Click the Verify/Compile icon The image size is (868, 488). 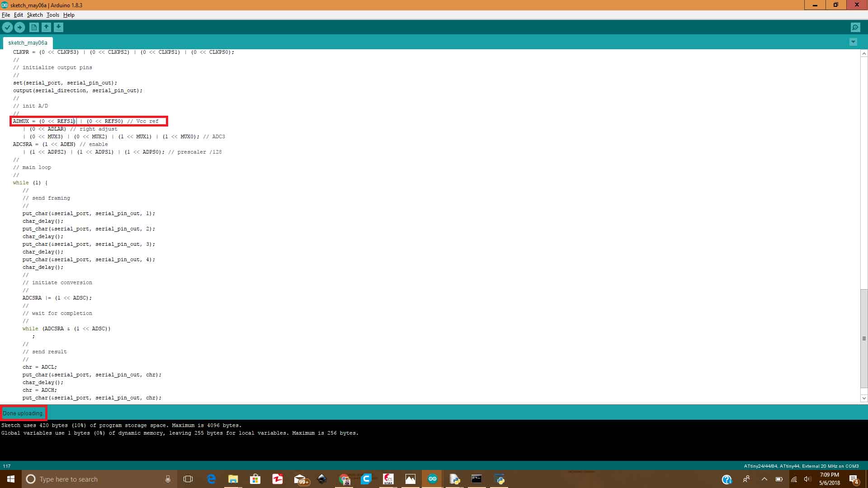8,28
